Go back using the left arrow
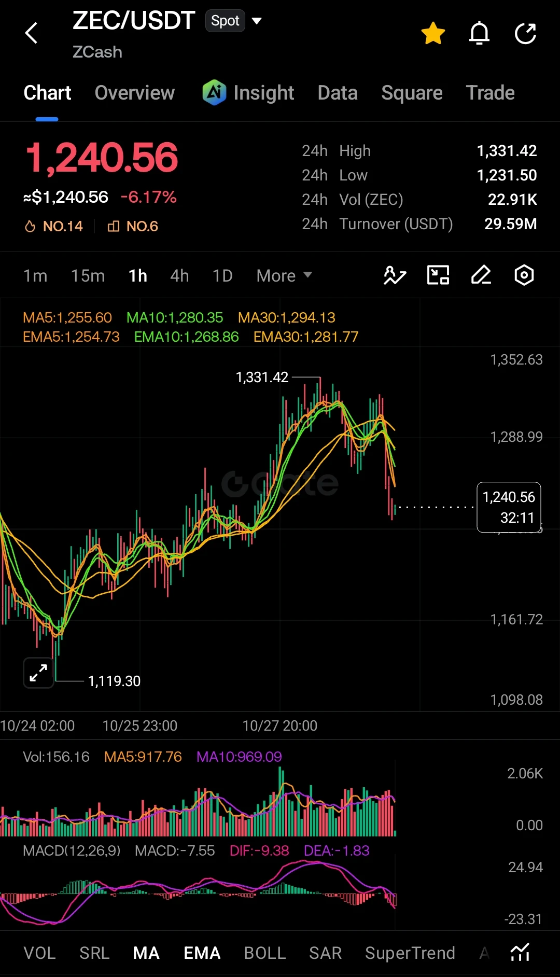Screen dimensions: 560x977 click(x=32, y=33)
